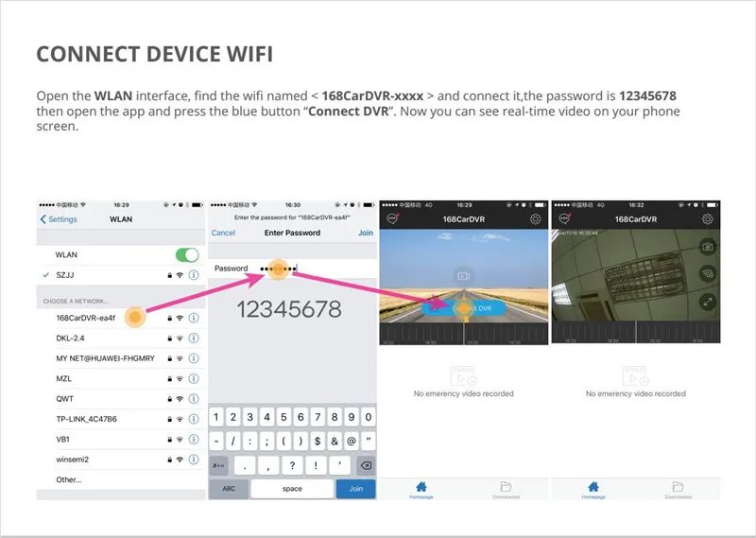
Task: Choose the VB1 network
Action: (121, 440)
